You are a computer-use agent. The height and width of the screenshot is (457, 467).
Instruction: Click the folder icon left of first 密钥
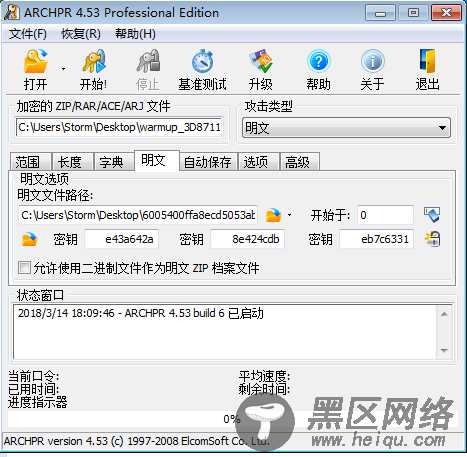pos(30,239)
